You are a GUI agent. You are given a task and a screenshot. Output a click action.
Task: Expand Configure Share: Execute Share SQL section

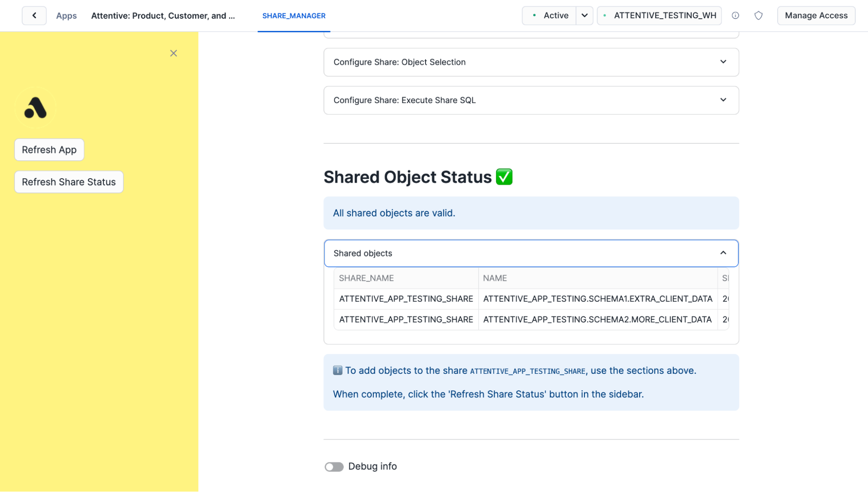pyautogui.click(x=531, y=100)
